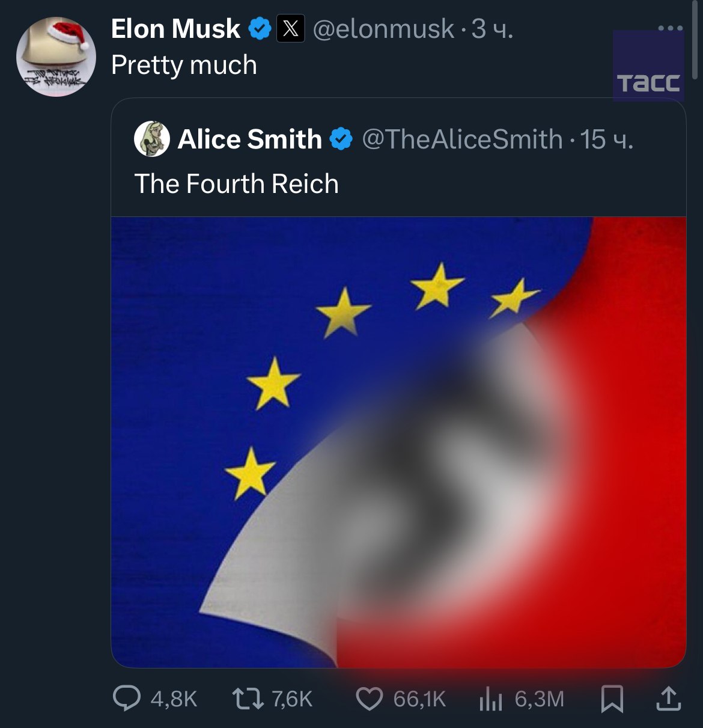Go to the @elonmusk handle
Screen dimensions: 703x728
(383, 29)
